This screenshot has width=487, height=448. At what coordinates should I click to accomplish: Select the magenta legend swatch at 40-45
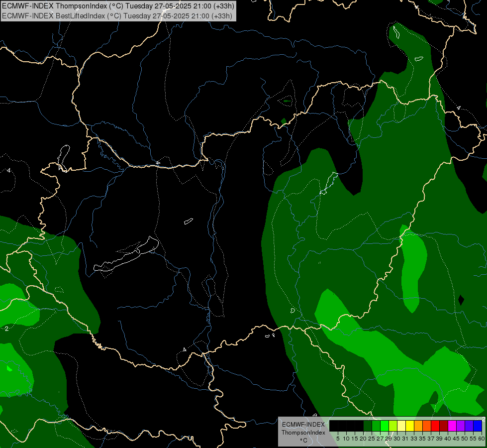tap(452, 426)
